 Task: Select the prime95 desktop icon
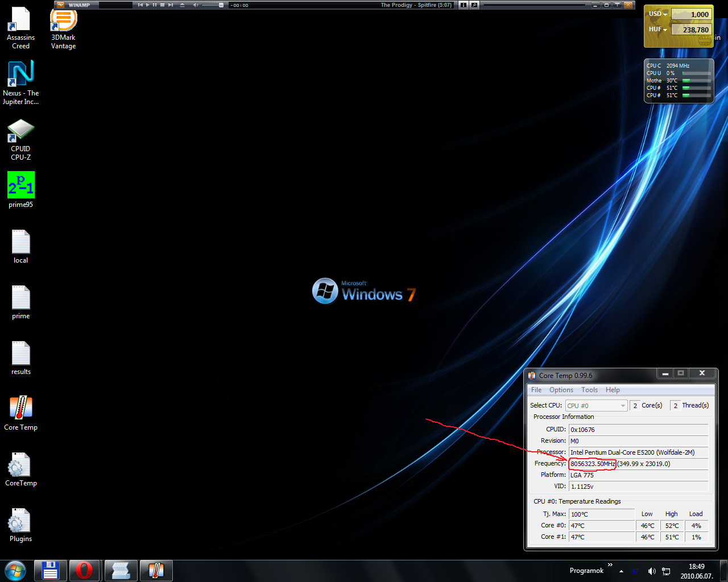point(20,190)
